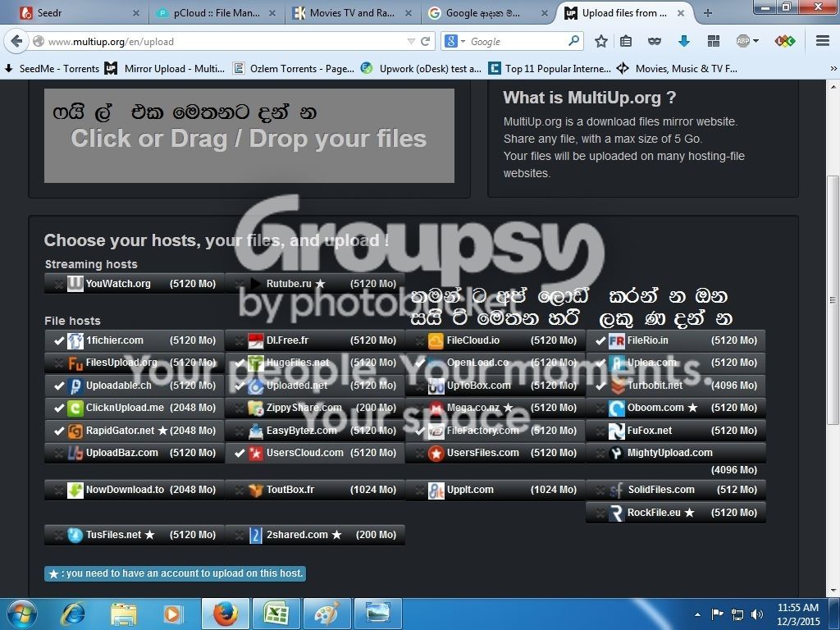Screen dimensions: 840x630
Task: Click the page vertical scrollbar thumb
Action: coord(833,300)
